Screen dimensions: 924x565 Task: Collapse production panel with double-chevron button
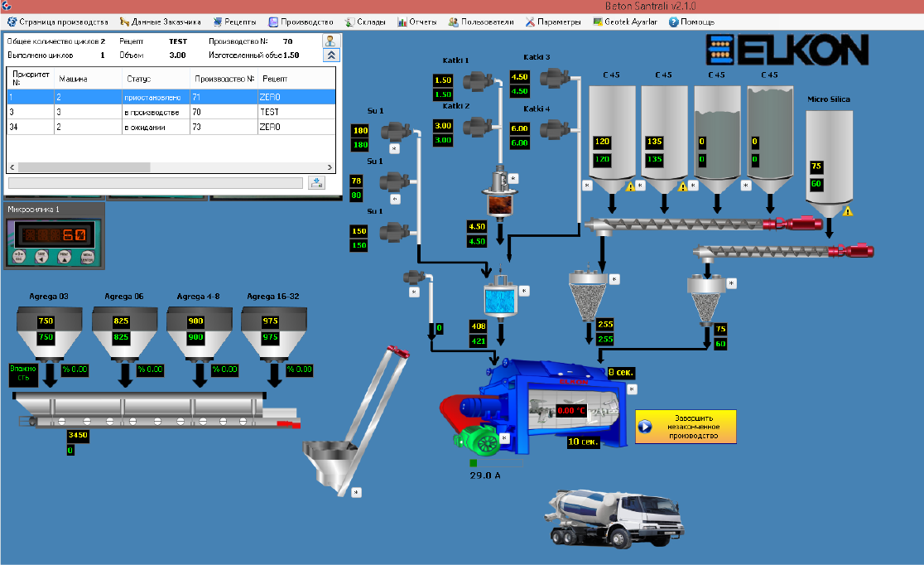[331, 56]
